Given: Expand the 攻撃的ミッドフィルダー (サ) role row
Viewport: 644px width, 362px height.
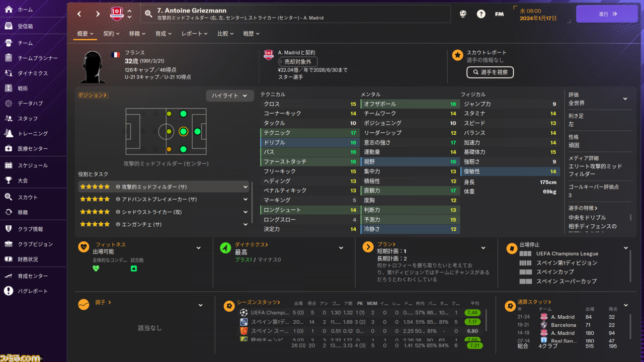Looking at the screenshot, I should (164, 187).
